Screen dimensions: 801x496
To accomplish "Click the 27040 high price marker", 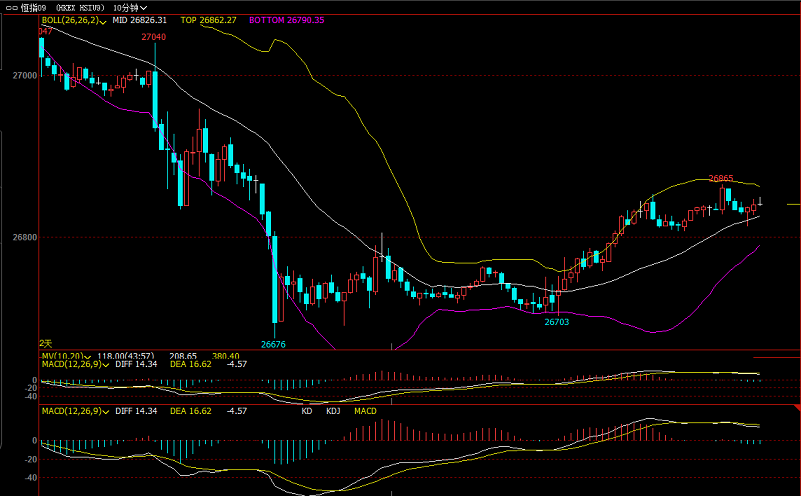I will point(153,37).
